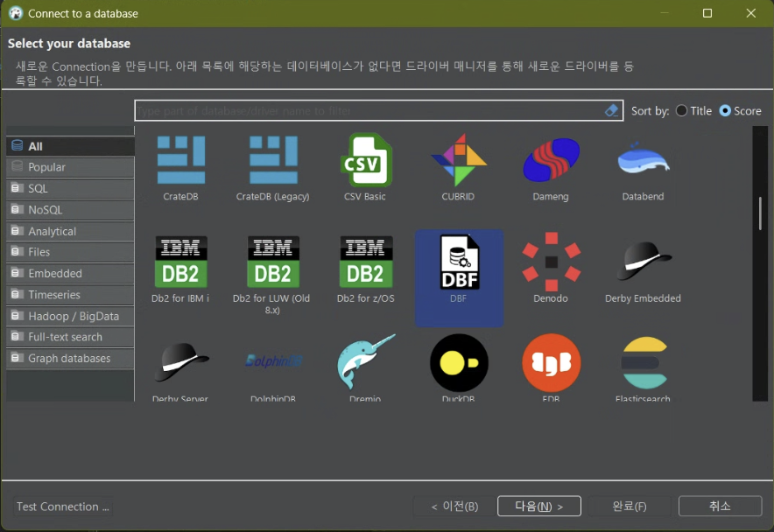Pick the Dremio narwhal icon
This screenshot has width=774, height=532.
pyautogui.click(x=366, y=361)
